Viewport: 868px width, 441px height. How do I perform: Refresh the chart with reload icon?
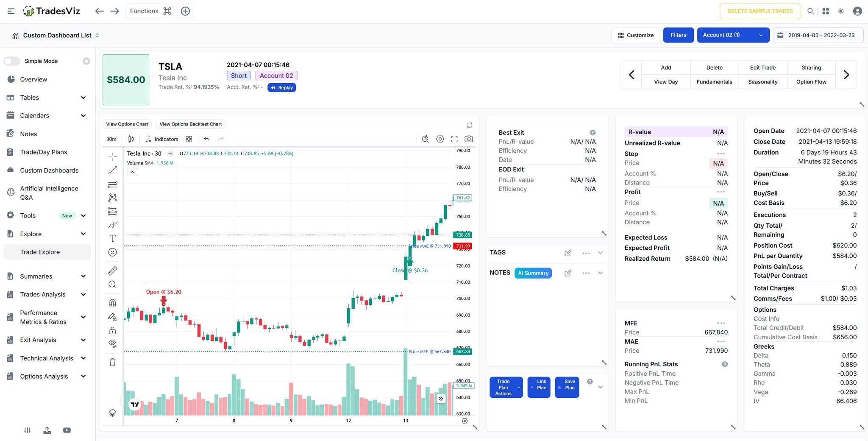(469, 125)
